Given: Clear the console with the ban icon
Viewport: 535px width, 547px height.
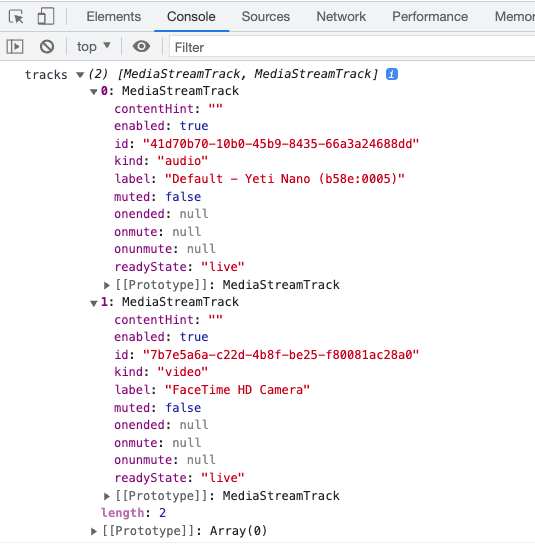Looking at the screenshot, I should click(47, 46).
